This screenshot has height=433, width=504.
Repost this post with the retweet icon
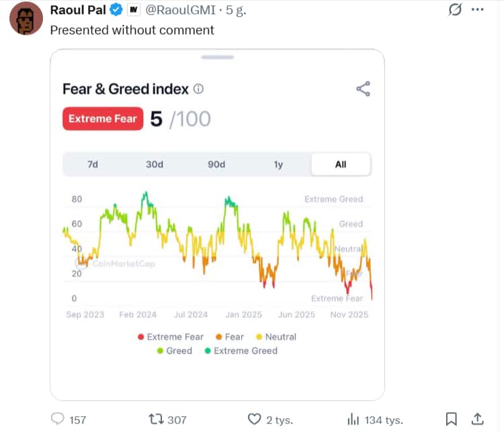pos(156,419)
